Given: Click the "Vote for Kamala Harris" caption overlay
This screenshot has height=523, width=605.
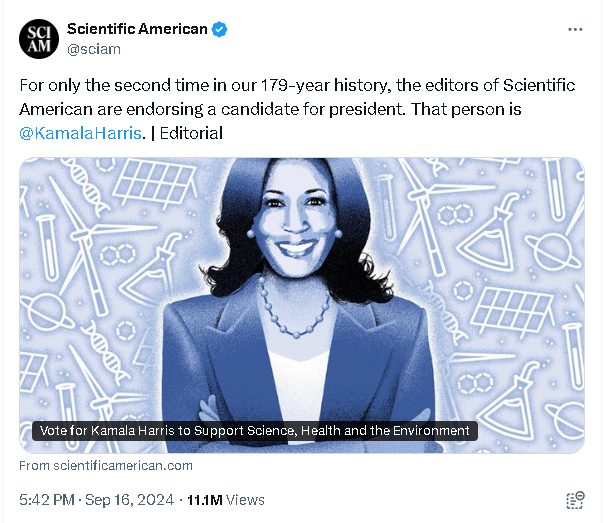Looking at the screenshot, I should pos(254,431).
